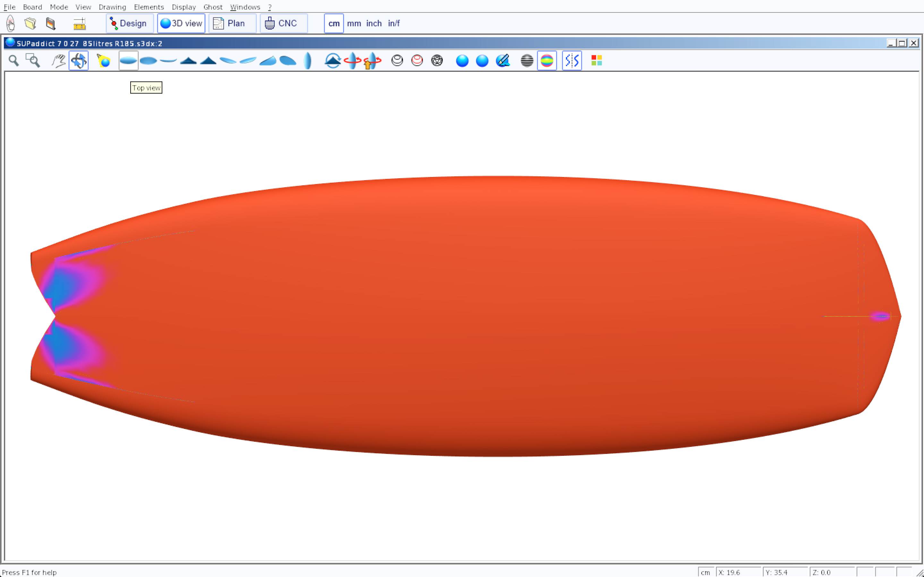The width and height of the screenshot is (924, 577).
Task: Select the 3D rotate view tool
Action: click(x=79, y=61)
